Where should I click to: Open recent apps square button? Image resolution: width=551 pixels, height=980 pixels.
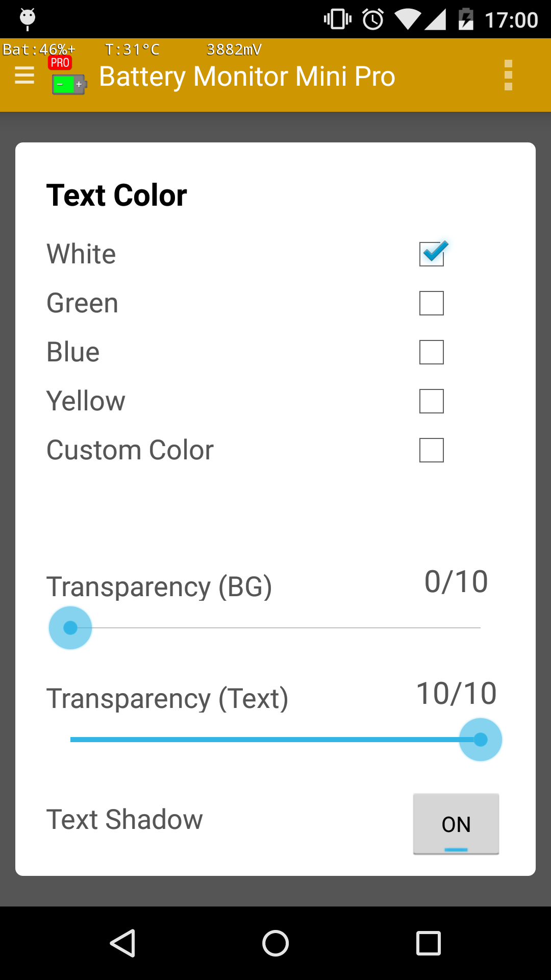pos(429,943)
